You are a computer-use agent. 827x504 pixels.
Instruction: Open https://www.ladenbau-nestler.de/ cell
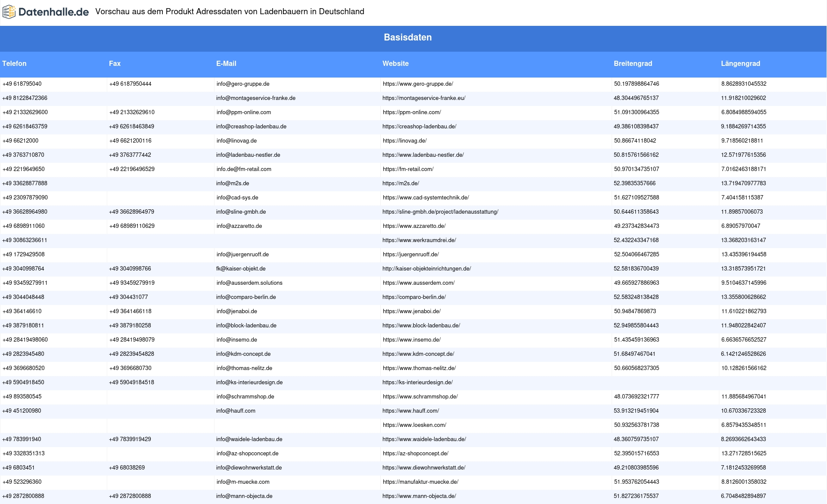click(x=423, y=155)
